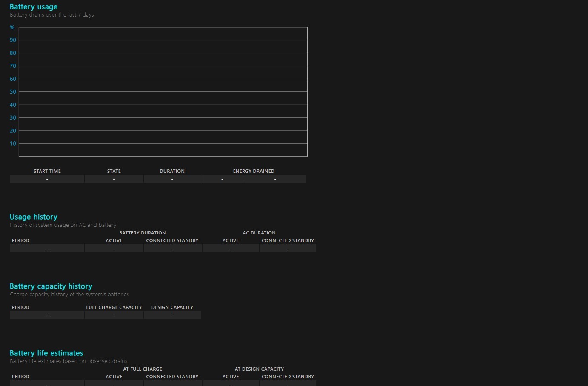The height and width of the screenshot is (386, 588).
Task: Click "CONNECTED STANDBY" under AC DURATION
Action: click(288, 240)
